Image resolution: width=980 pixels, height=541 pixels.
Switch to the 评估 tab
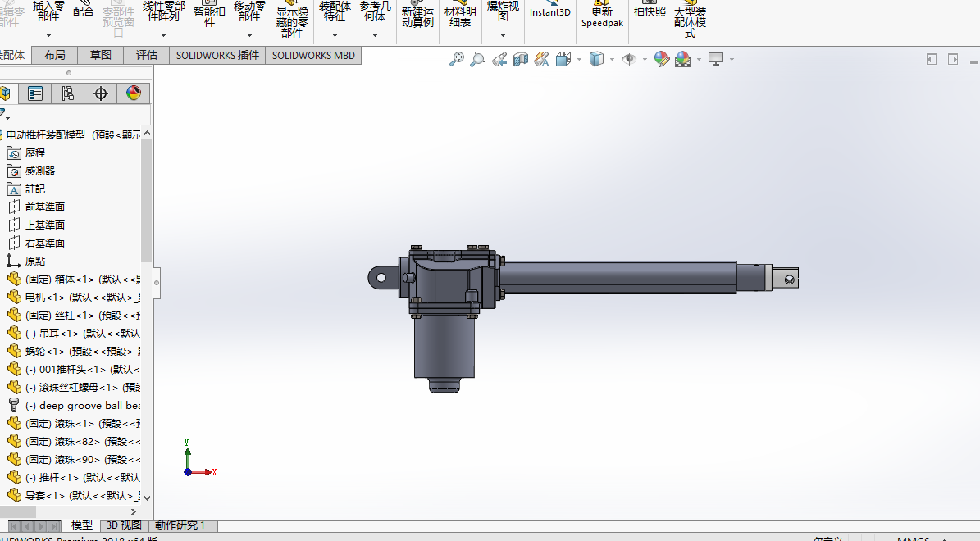[147, 55]
